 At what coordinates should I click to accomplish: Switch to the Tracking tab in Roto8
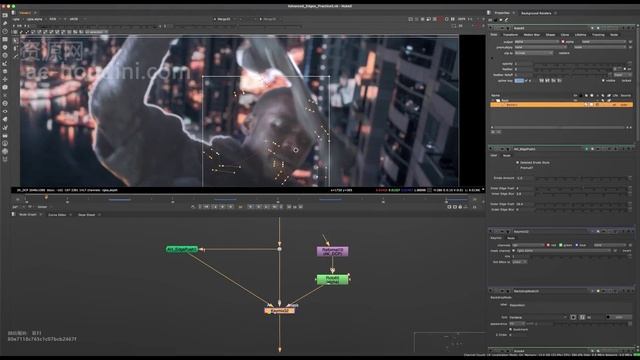tap(598, 35)
